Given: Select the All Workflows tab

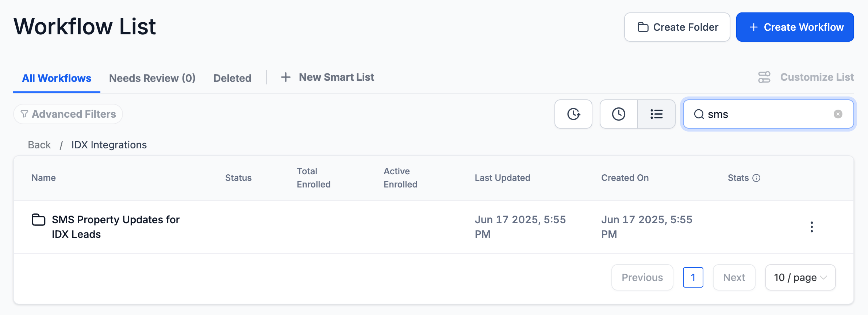Looking at the screenshot, I should point(57,78).
